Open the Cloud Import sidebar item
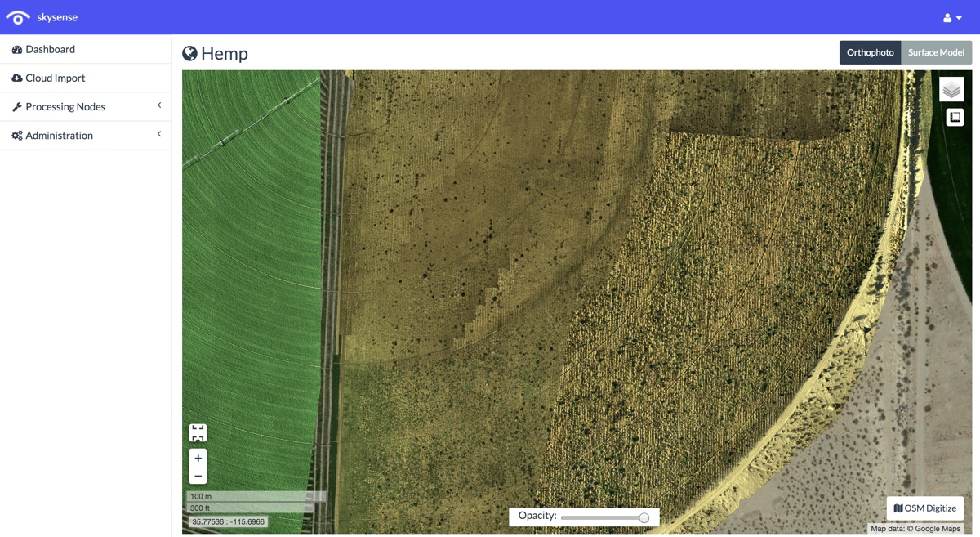The height and width of the screenshot is (537, 980). pos(86,78)
